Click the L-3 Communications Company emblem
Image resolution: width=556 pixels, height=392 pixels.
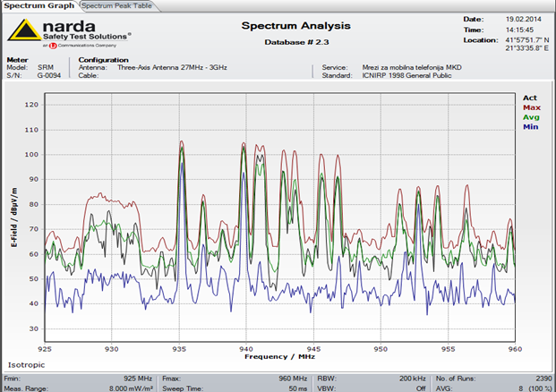click(x=54, y=44)
